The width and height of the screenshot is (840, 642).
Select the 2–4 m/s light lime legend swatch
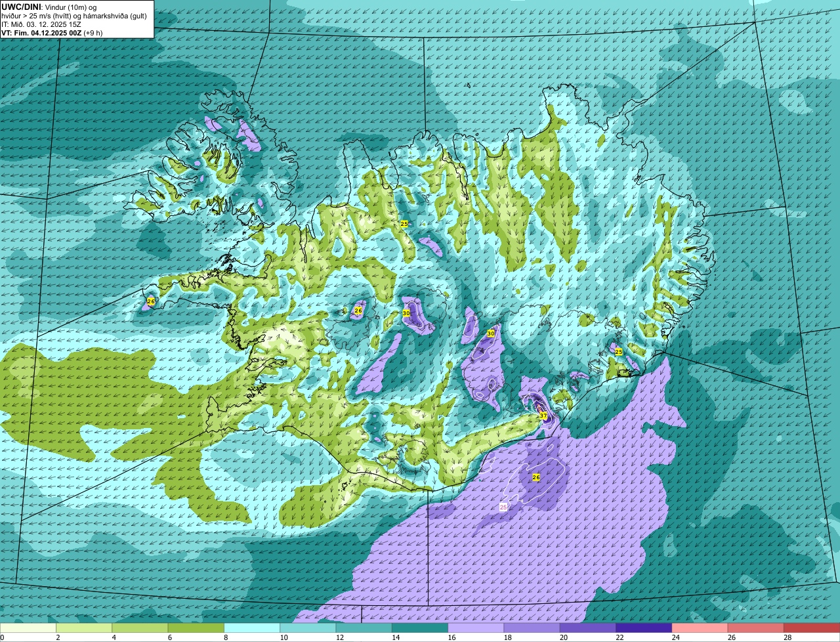pyautogui.click(x=84, y=628)
